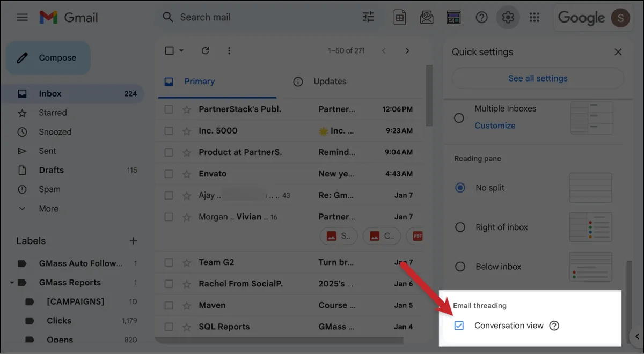Click the GMass envelope extension icon
The height and width of the screenshot is (354, 644).
427,17
